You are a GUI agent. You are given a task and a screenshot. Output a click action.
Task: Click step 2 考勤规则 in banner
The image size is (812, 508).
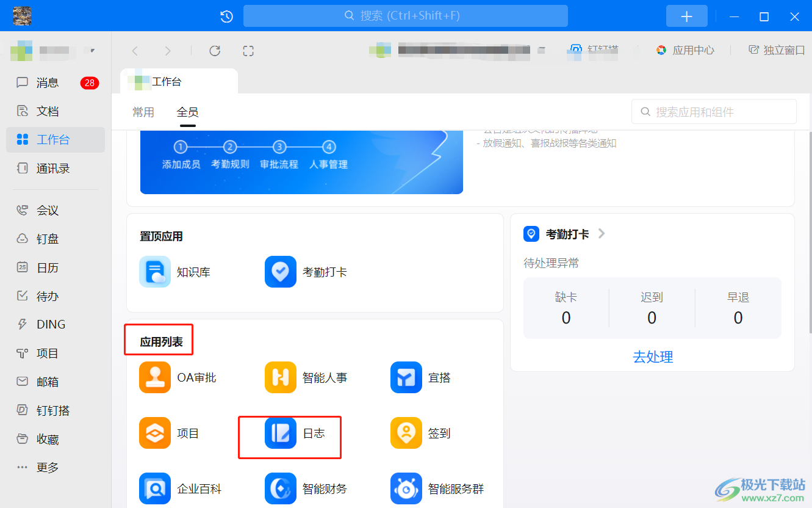click(230, 156)
